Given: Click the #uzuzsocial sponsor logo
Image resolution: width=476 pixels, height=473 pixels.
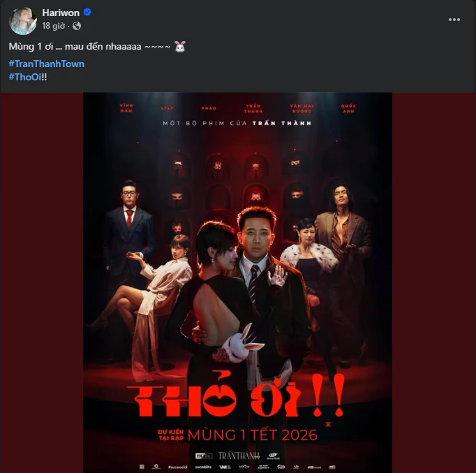Looking at the screenshot, I should 179,466.
